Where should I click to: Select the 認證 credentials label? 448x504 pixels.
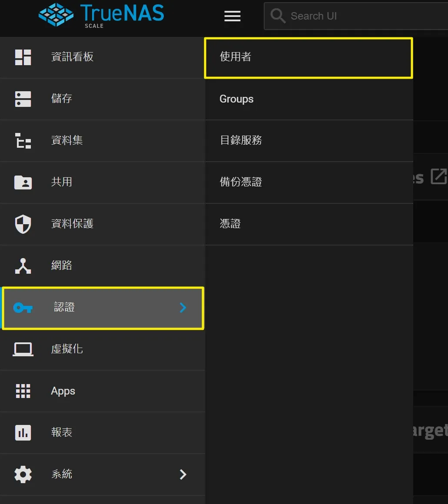click(x=64, y=307)
